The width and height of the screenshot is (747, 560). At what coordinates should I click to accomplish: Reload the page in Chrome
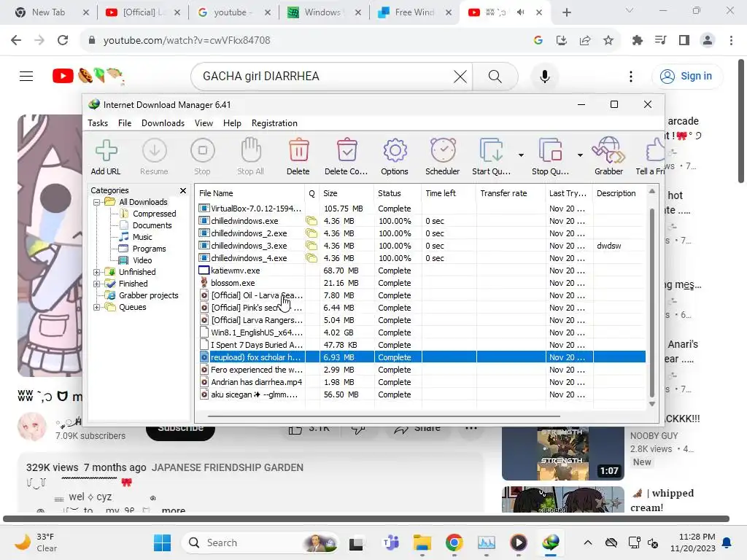63,41
